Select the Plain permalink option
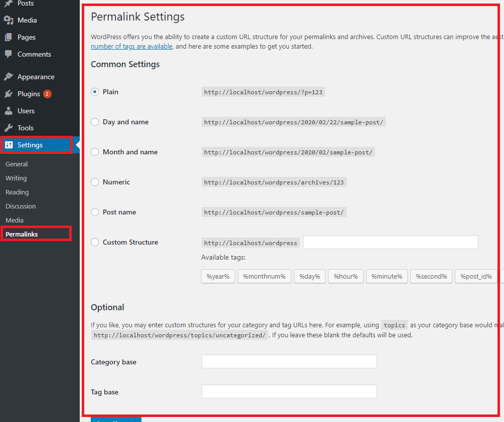Viewport: 504px width, 422px height. pos(94,92)
